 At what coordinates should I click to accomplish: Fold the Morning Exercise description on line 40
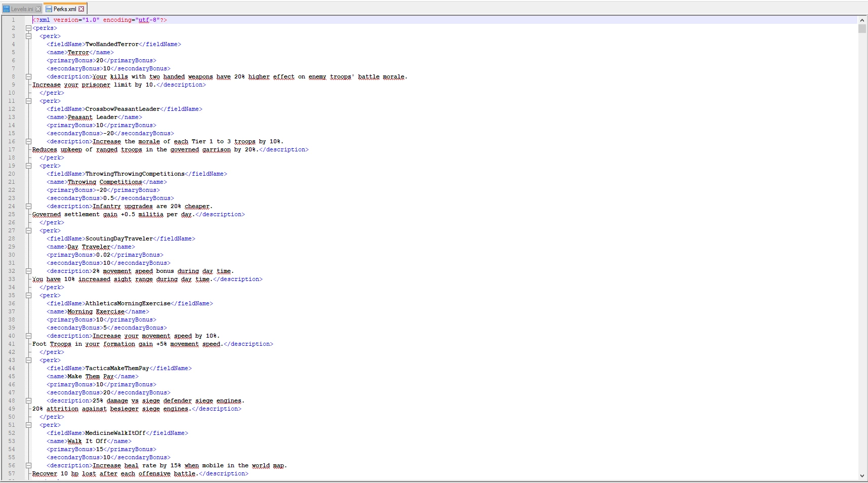point(29,336)
